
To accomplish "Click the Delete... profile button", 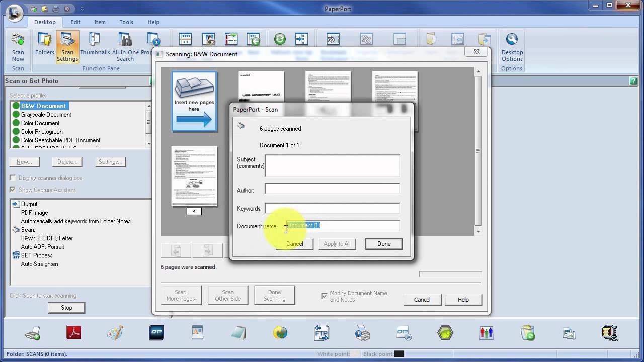I will click(x=67, y=162).
